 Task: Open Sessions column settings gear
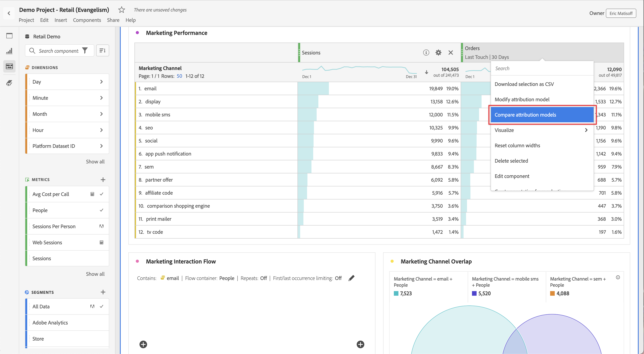pyautogui.click(x=438, y=53)
